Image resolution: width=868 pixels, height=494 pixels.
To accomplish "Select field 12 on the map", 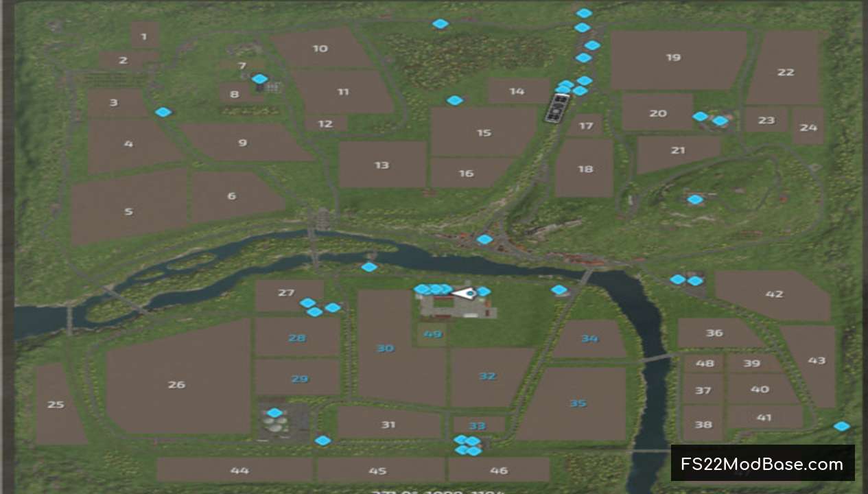I will (325, 123).
